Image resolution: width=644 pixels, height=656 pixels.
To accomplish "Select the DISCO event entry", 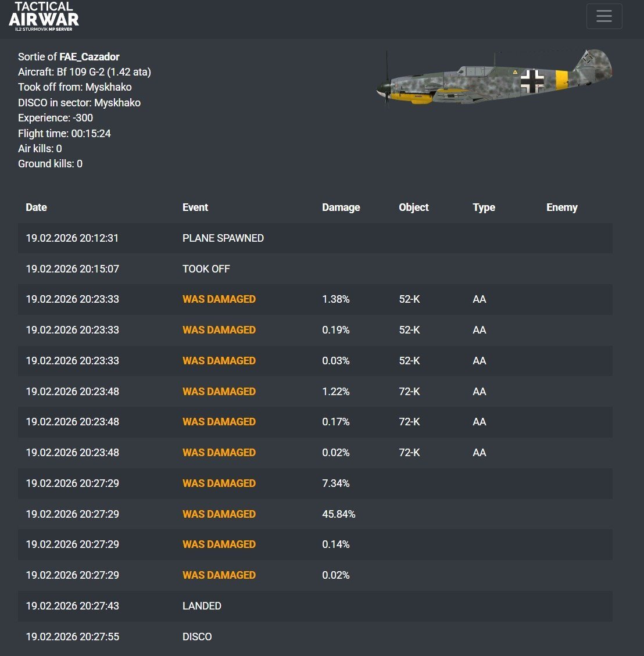I will tap(197, 637).
